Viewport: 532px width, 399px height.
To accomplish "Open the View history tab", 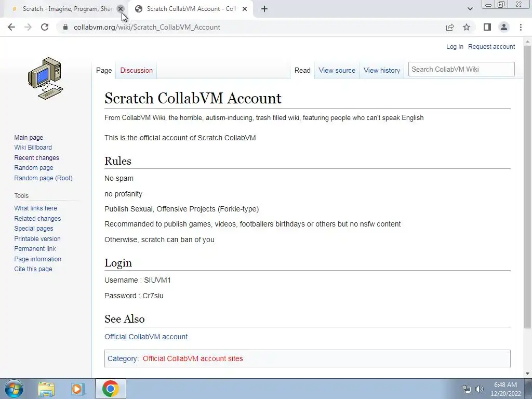I will click(x=382, y=70).
